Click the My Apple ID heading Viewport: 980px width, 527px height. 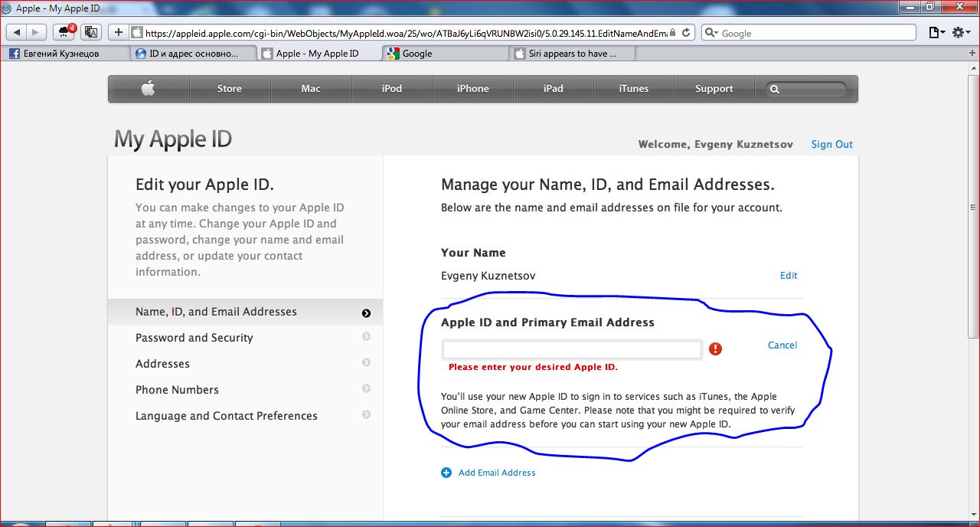pos(173,139)
